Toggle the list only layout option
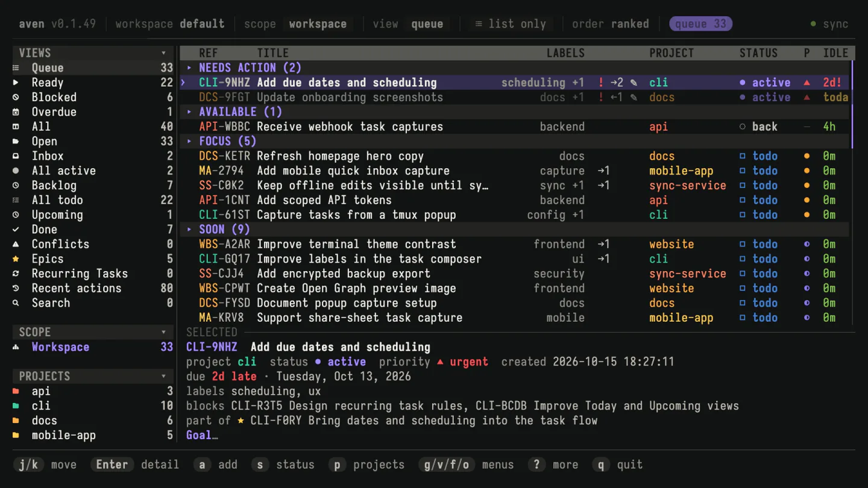This screenshot has height=488, width=868. click(510, 24)
